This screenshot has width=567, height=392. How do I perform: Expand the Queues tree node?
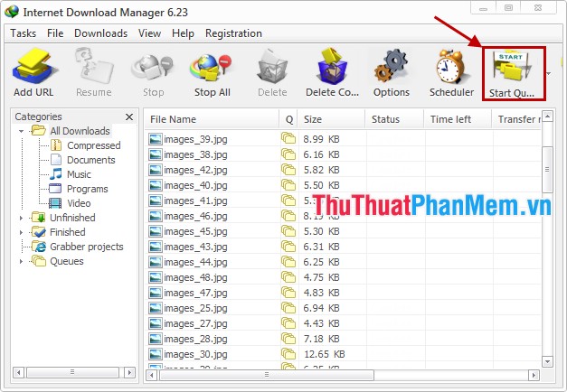point(21,261)
